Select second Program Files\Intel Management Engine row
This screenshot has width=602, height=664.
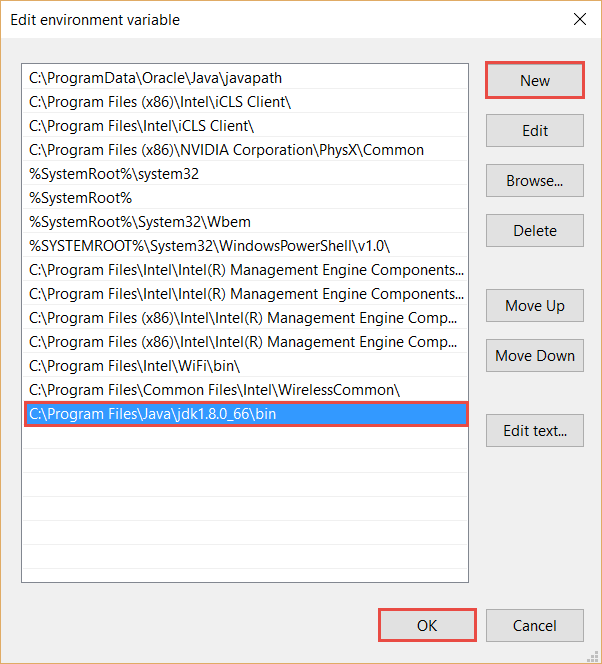(x=245, y=293)
